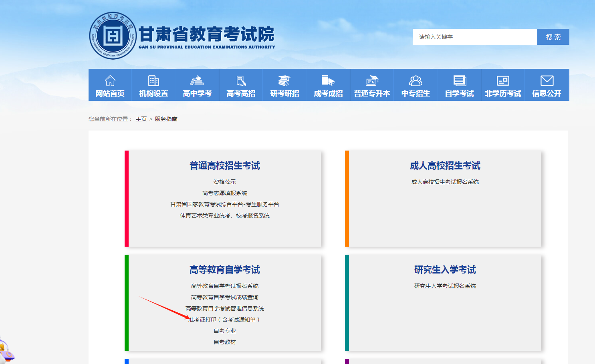
Task: Click the house icon for 网站首页
Action: 110,80
